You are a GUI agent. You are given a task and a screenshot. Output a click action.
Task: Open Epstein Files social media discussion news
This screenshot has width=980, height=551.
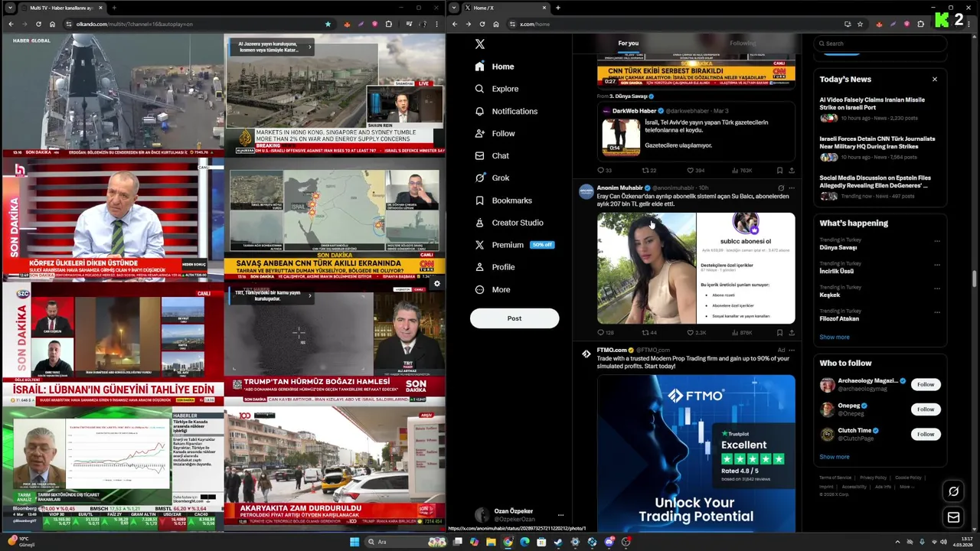pos(878,187)
